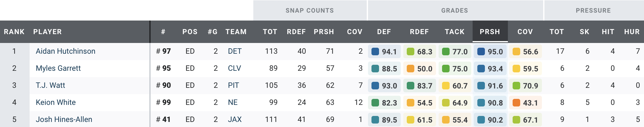The width and height of the screenshot is (644, 127).
Task: Open Aidan Hutchinson player link
Action: click(x=66, y=51)
